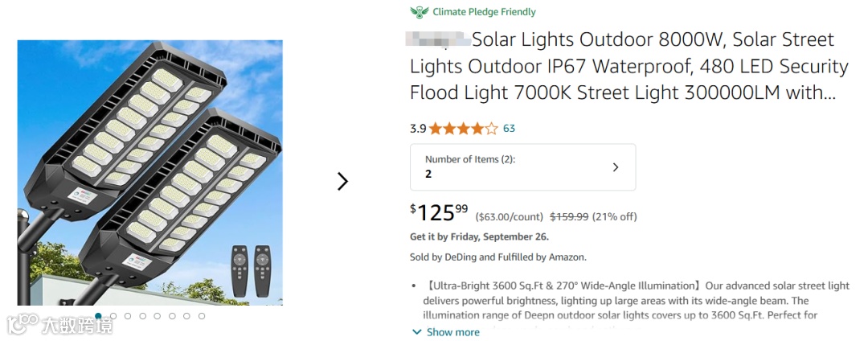The image size is (868, 341).
Task: Click the chevron in Number of Items box
Action: [x=616, y=167]
